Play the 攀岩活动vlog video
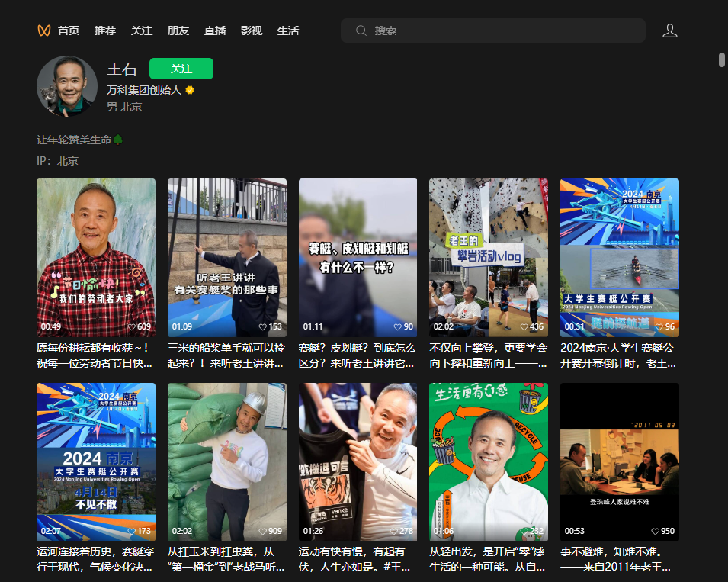 pyautogui.click(x=489, y=258)
